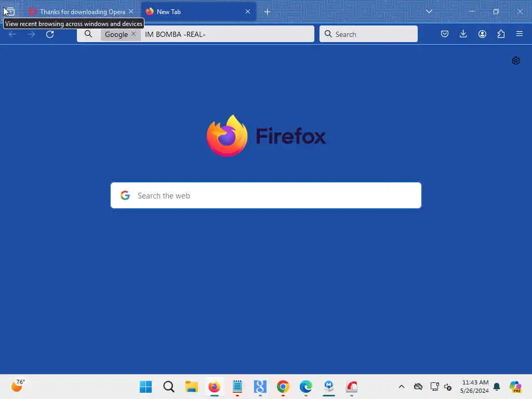Close the New Tab tab
This screenshot has width=532, height=399.
(x=248, y=11)
